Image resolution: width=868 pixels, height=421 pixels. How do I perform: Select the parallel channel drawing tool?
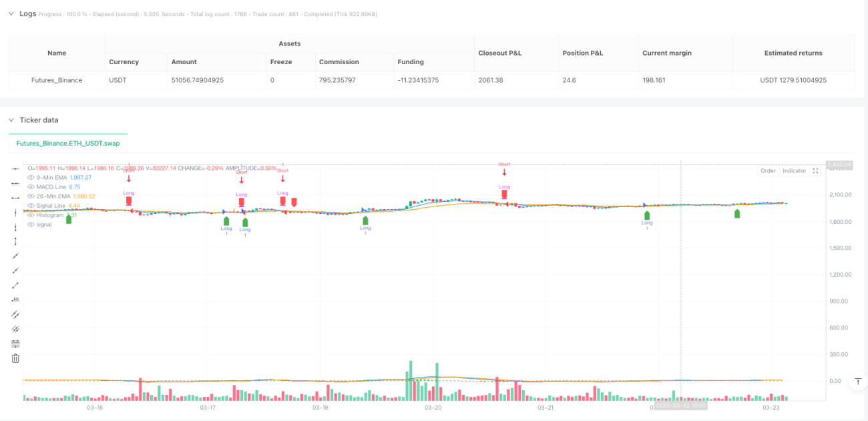click(15, 314)
